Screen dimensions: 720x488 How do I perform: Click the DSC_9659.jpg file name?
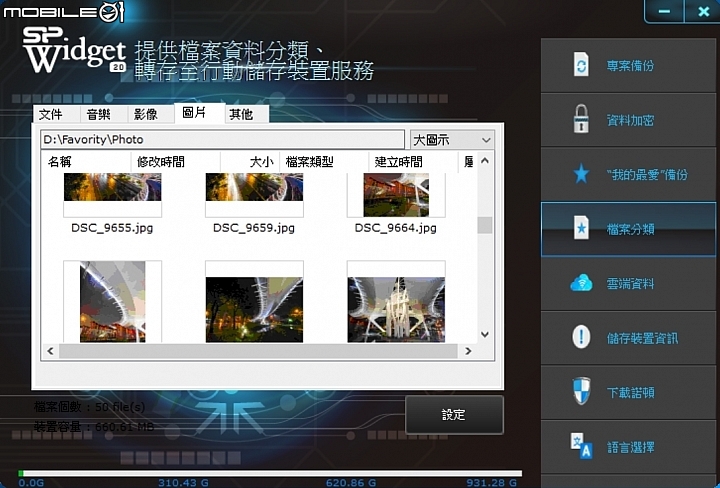pos(254,228)
